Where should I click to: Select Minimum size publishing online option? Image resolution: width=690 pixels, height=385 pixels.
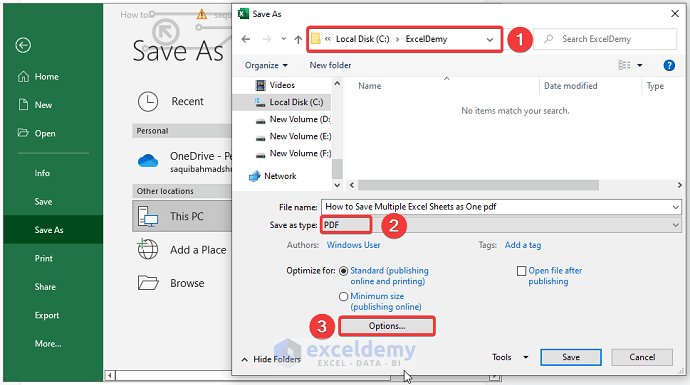click(x=344, y=297)
